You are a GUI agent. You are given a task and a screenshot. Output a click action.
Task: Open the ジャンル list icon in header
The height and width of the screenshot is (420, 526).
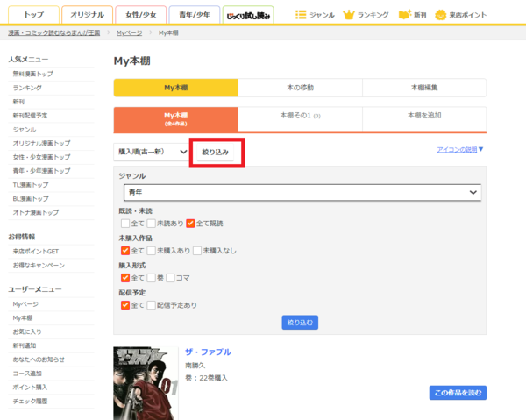pyautogui.click(x=301, y=15)
